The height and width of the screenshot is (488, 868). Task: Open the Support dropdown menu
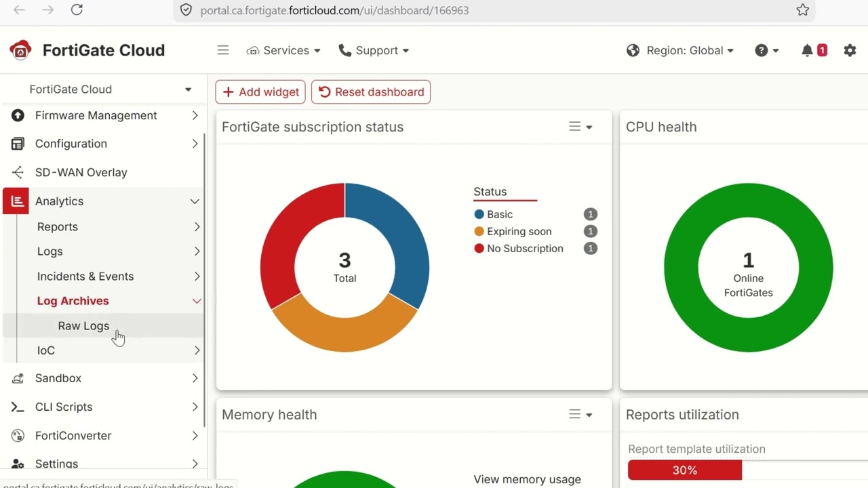pos(374,50)
